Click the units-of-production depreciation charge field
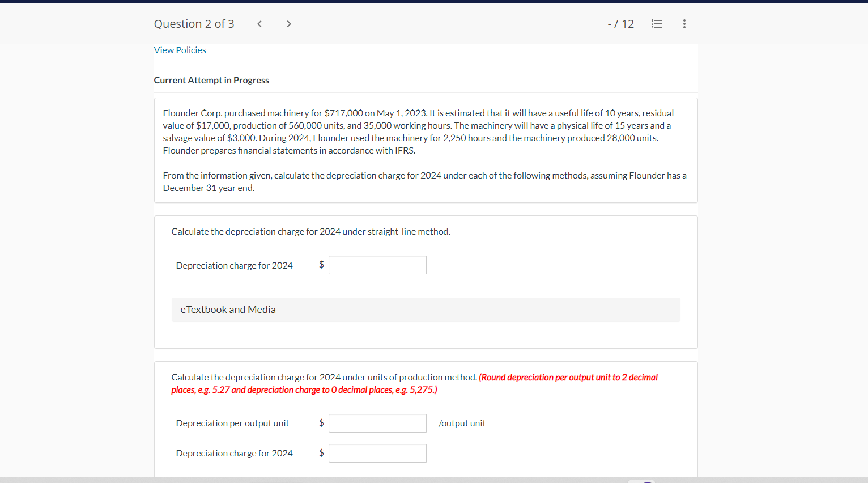Image resolution: width=868 pixels, height=483 pixels. pyautogui.click(x=377, y=453)
